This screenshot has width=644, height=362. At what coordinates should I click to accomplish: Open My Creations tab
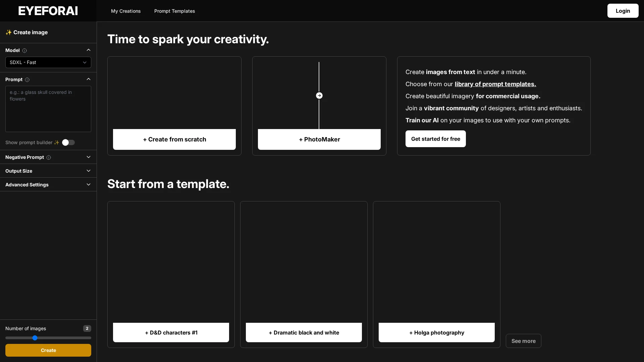pos(126,11)
